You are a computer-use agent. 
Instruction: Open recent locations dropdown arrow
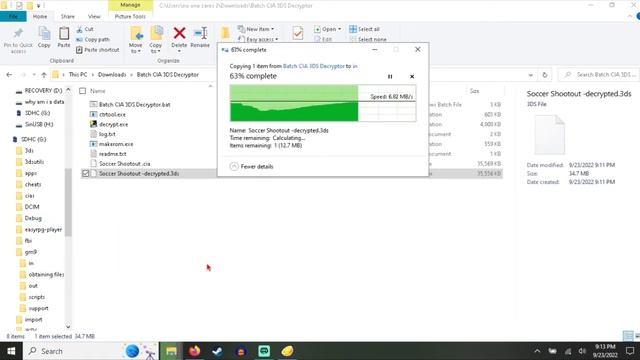34,75
